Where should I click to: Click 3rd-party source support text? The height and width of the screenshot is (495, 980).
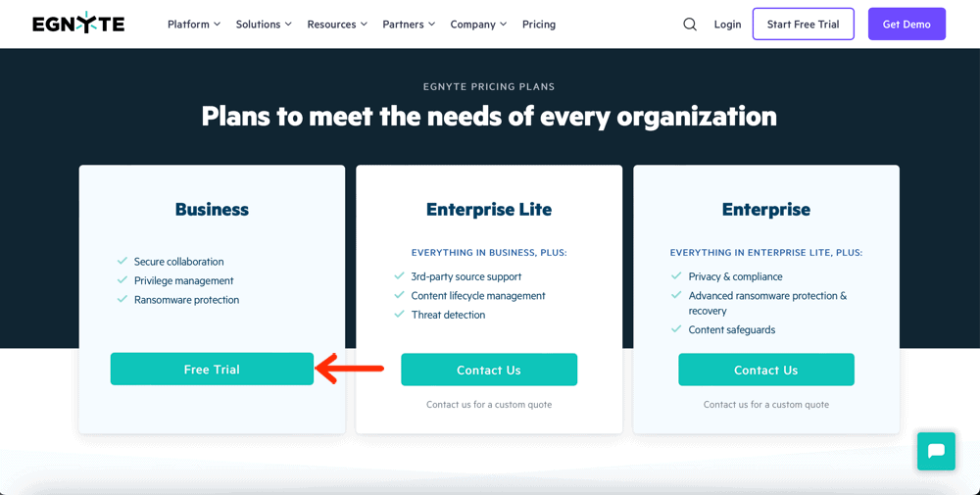[466, 276]
